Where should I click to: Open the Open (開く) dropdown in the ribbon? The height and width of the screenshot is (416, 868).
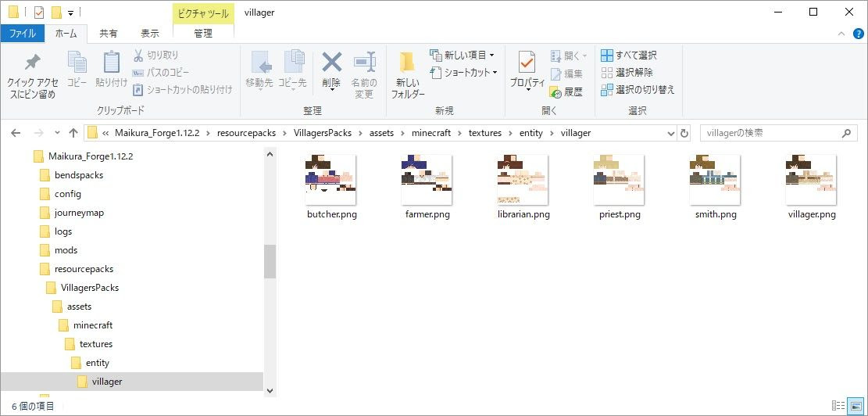pyautogui.click(x=569, y=56)
